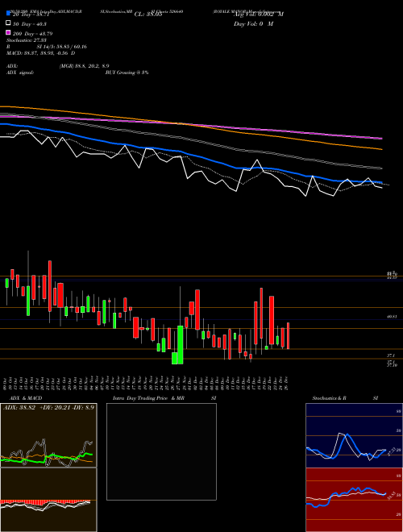Image resolution: width=403 pixels, height=532 pixels.
Task: Select the '50 Day - 40.8' legend text
Action: point(30,24)
